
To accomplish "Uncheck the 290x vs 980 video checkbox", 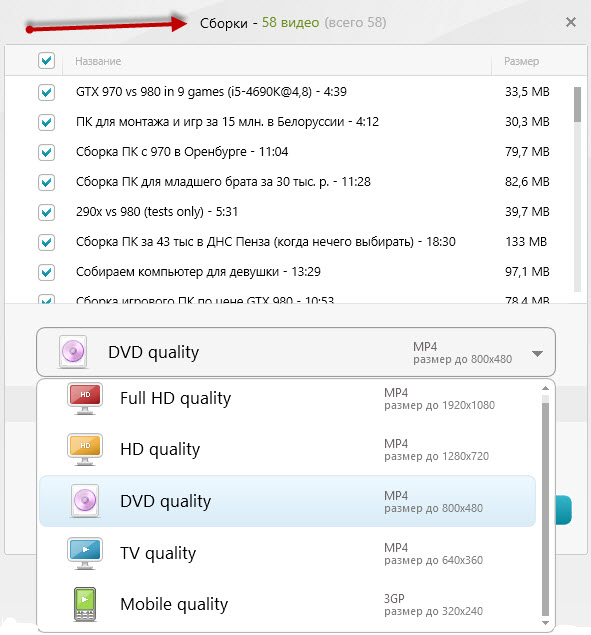I will [47, 212].
